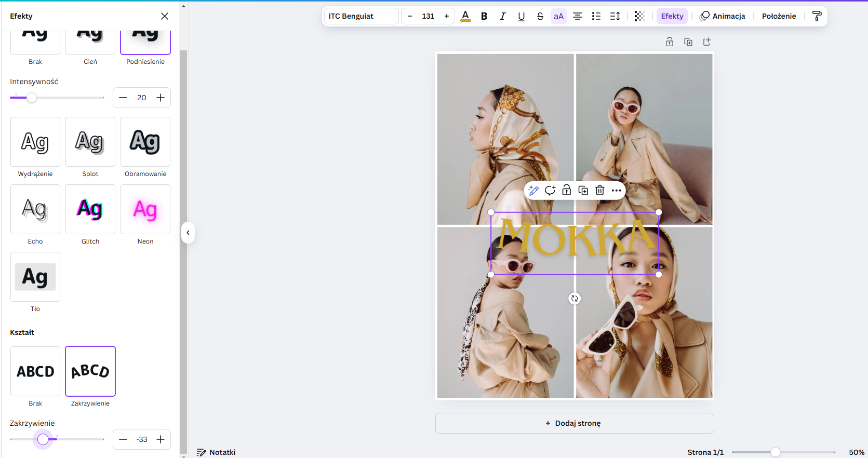The height and width of the screenshot is (458, 868).
Task: Click the bulleted list icon
Action: pos(596,16)
